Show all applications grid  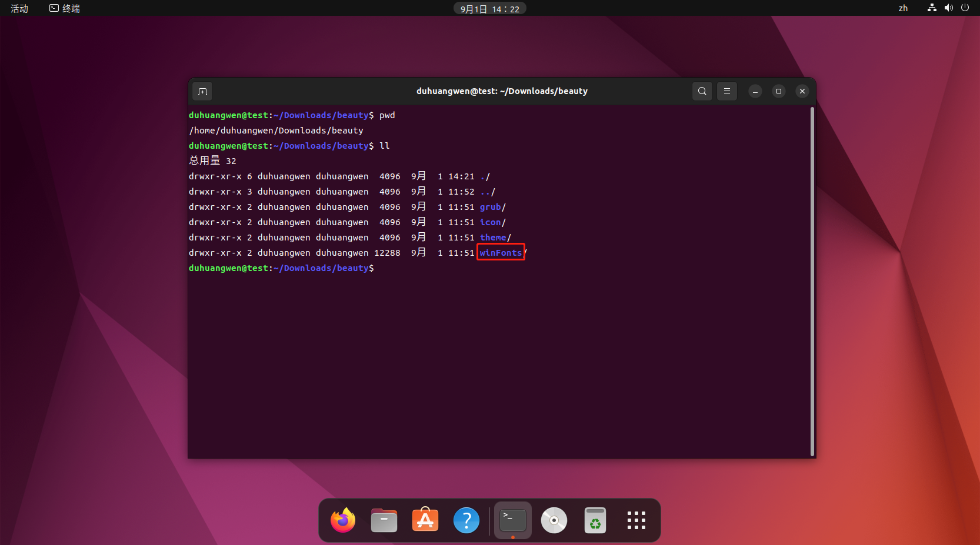[636, 520]
